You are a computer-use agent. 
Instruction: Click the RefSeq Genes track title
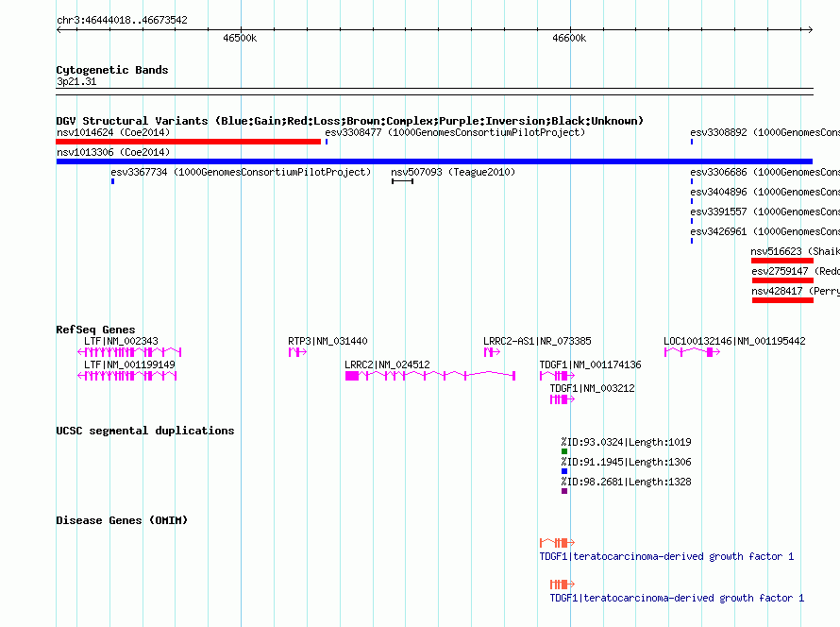(x=95, y=330)
